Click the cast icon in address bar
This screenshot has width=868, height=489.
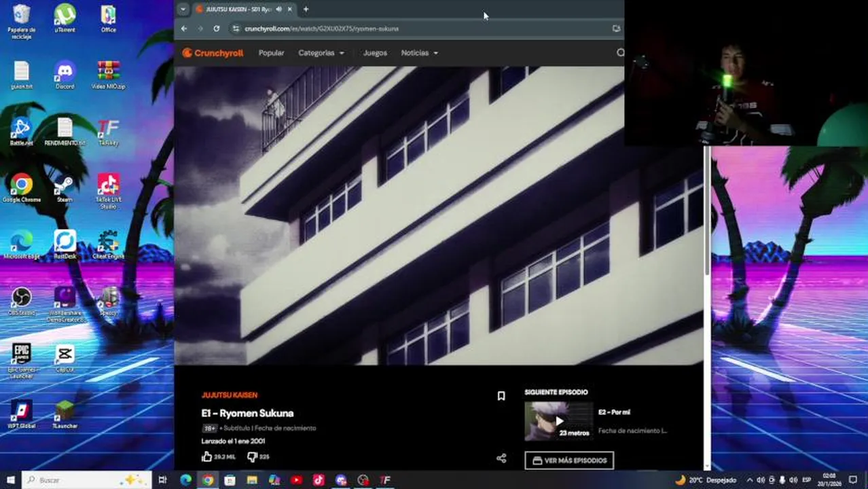click(x=616, y=29)
